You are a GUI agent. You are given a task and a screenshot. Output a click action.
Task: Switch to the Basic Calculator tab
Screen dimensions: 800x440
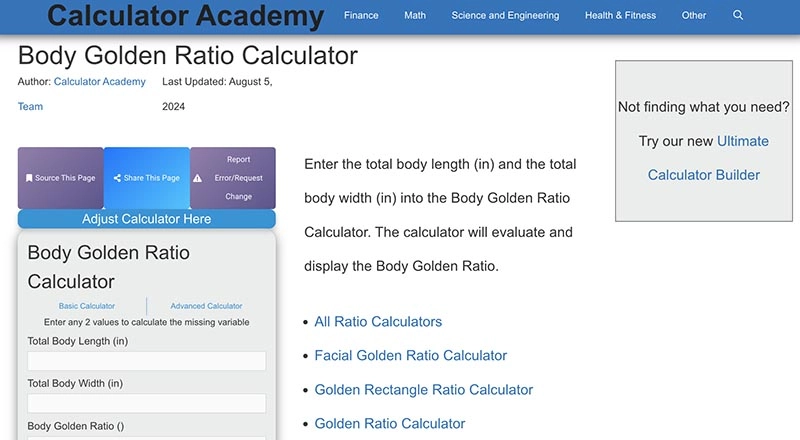(87, 306)
